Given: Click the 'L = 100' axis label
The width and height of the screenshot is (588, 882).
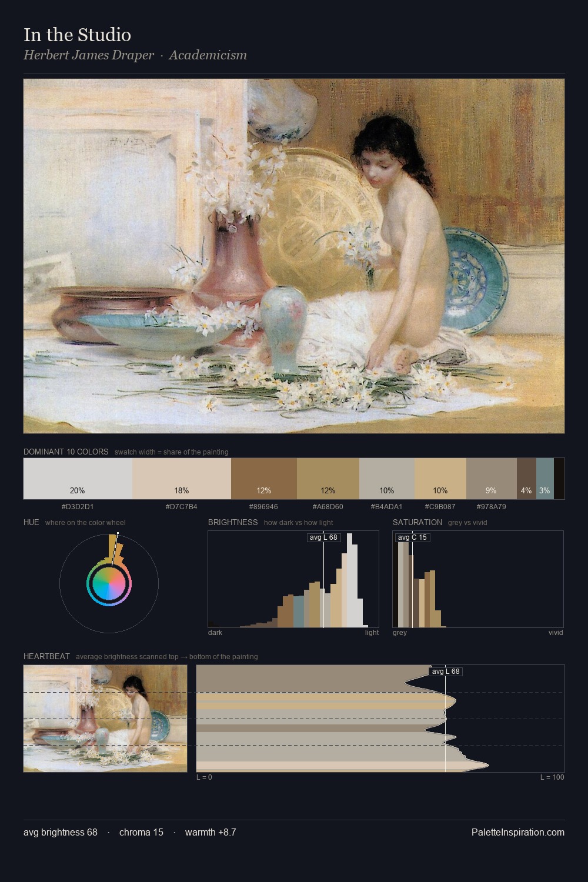Looking at the screenshot, I should click(x=552, y=777).
